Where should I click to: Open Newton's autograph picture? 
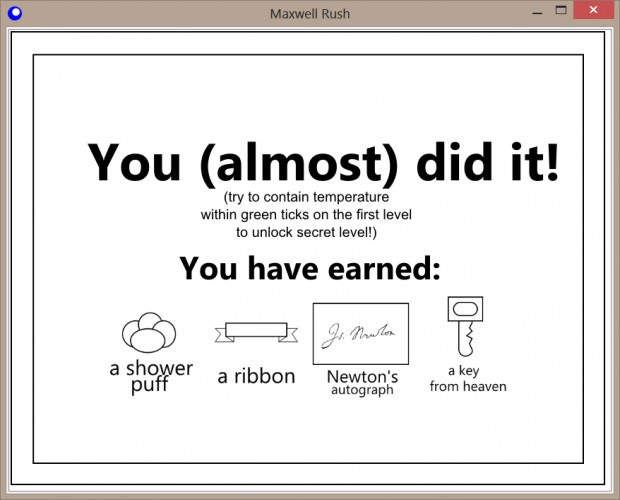361,334
